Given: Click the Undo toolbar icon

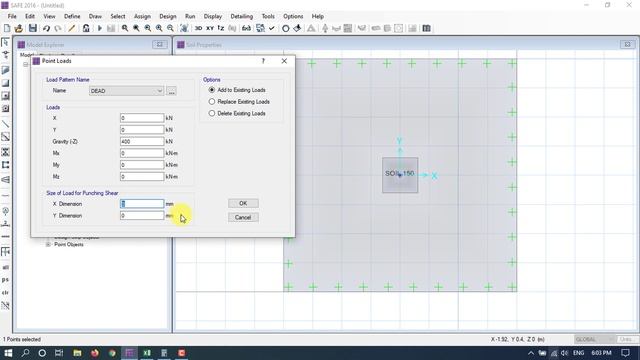Looking at the screenshot, I should point(46,28).
